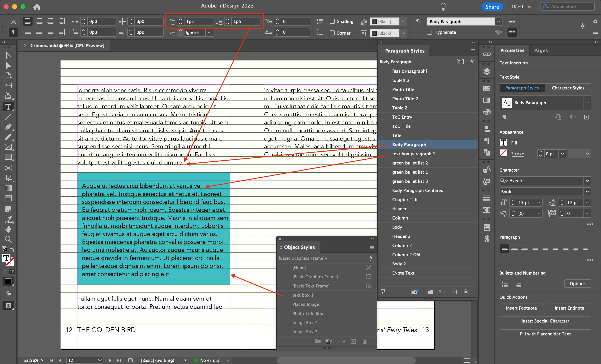Choose the Hand tool

click(8, 229)
